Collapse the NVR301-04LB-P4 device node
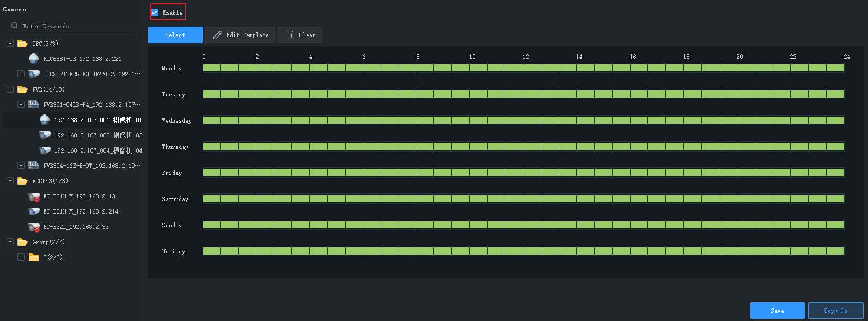This screenshot has height=321, width=868. pyautogui.click(x=21, y=104)
